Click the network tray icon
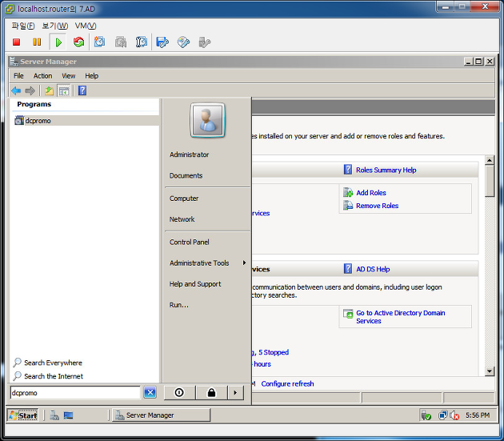The width and height of the screenshot is (504, 441). point(442,415)
